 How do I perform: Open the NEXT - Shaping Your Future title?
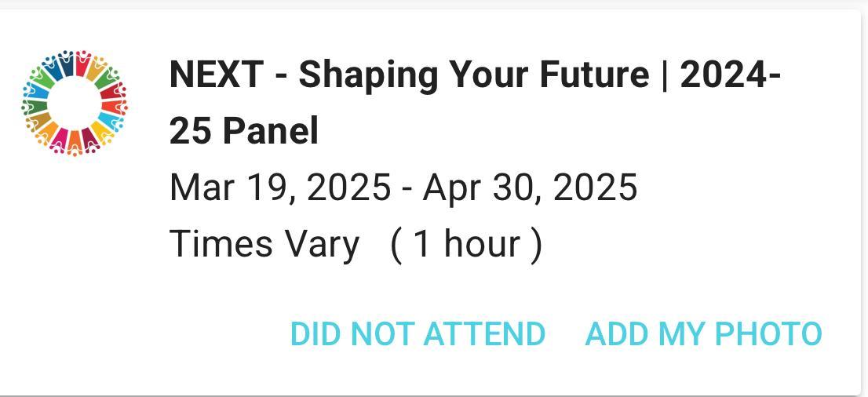point(474,75)
